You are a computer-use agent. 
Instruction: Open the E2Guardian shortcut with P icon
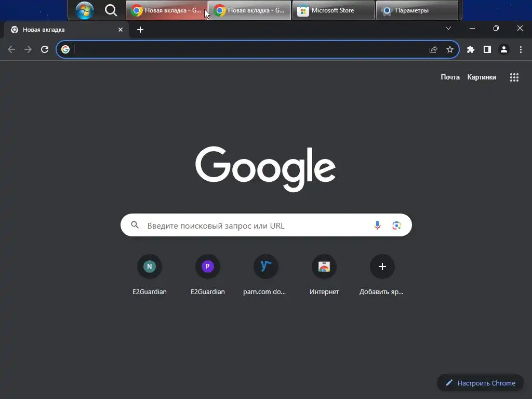click(x=208, y=274)
